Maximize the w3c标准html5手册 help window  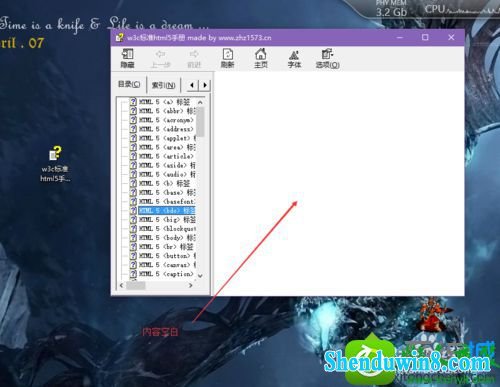pos(425,37)
